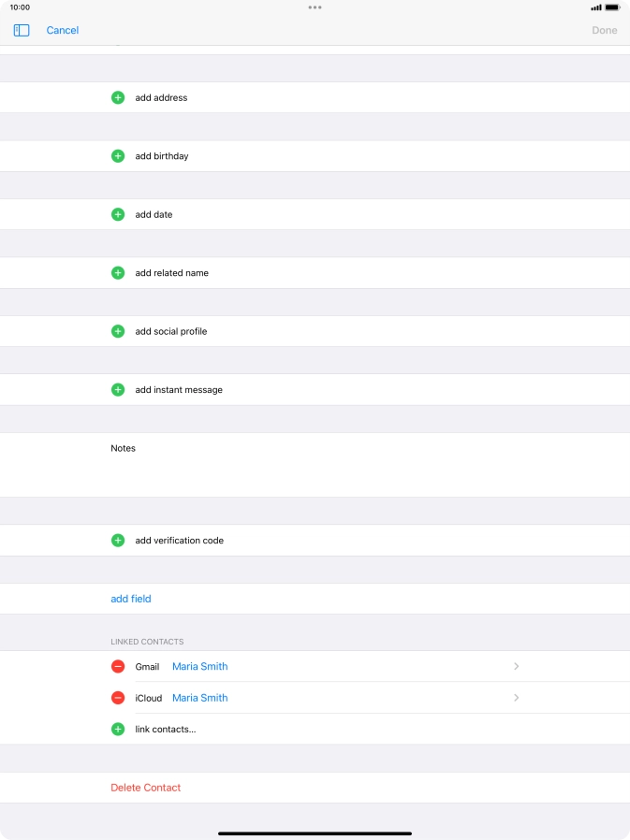Screen dimensions: 630x840
Task: Tap green plus for add verification code
Action: pyautogui.click(x=118, y=541)
